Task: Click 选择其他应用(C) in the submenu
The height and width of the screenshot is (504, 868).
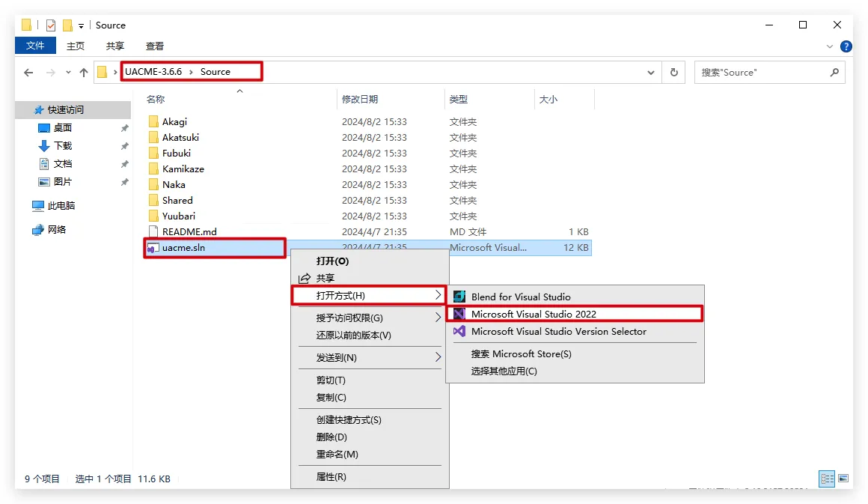Action: (504, 371)
